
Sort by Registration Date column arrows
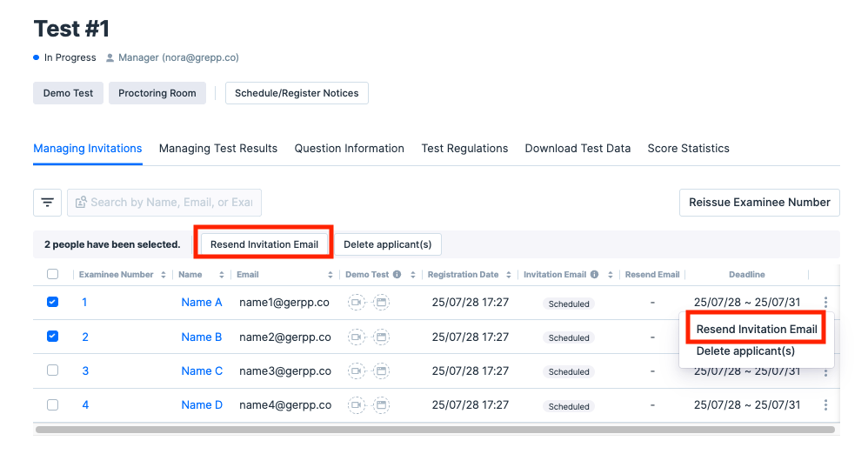[x=508, y=275]
